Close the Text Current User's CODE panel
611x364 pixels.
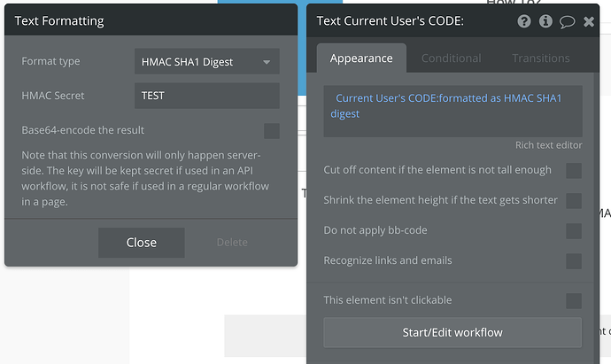[x=589, y=21]
